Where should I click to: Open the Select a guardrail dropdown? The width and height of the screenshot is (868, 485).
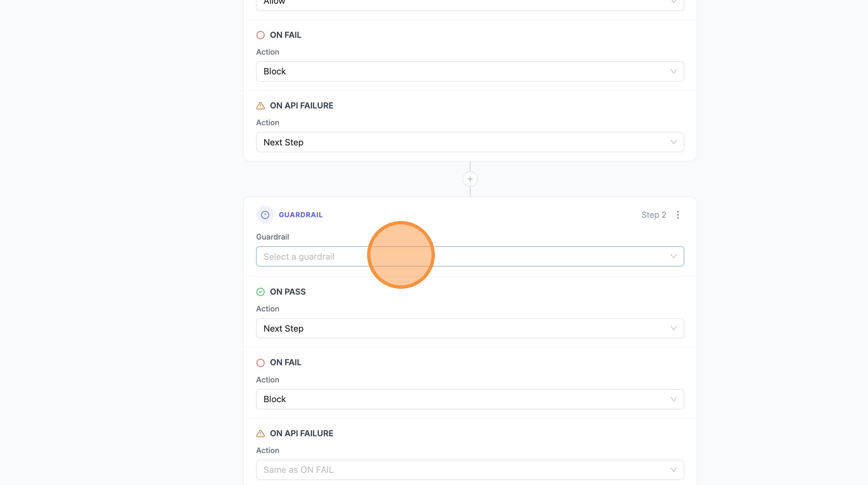tap(470, 256)
